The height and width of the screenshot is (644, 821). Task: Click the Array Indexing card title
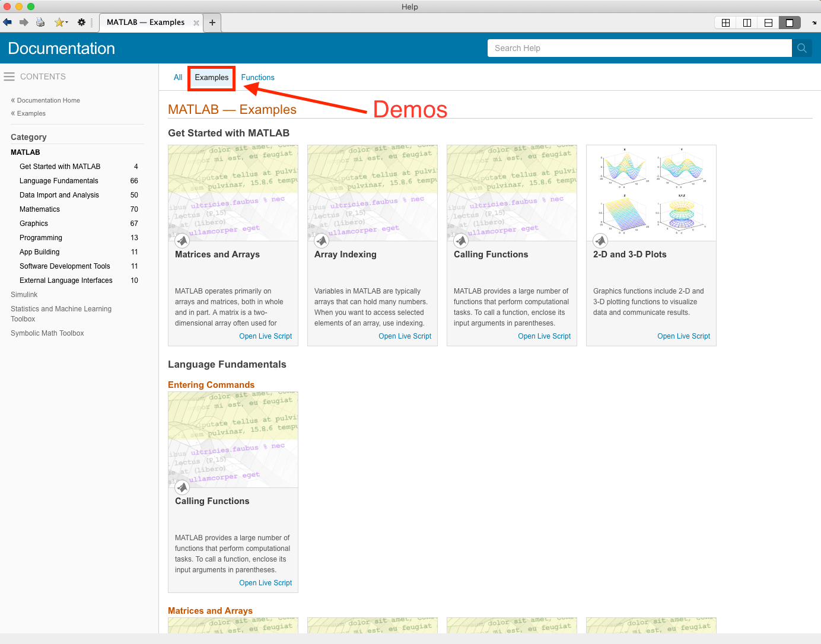pos(345,254)
